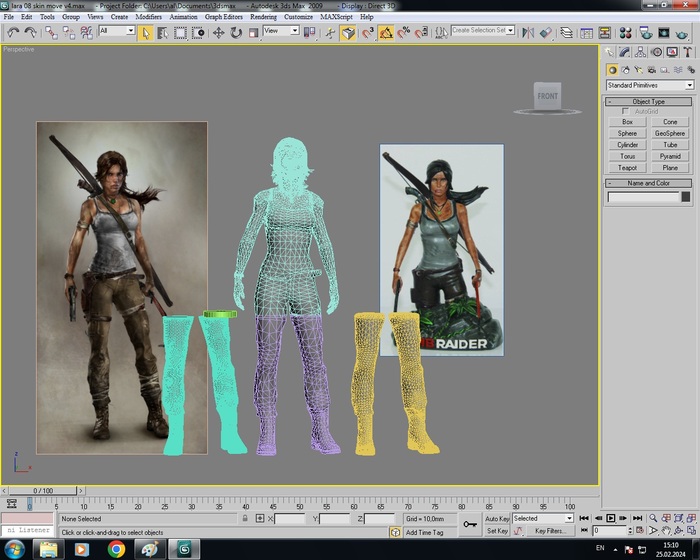Open the Modify panel tab

pyautogui.click(x=626, y=52)
